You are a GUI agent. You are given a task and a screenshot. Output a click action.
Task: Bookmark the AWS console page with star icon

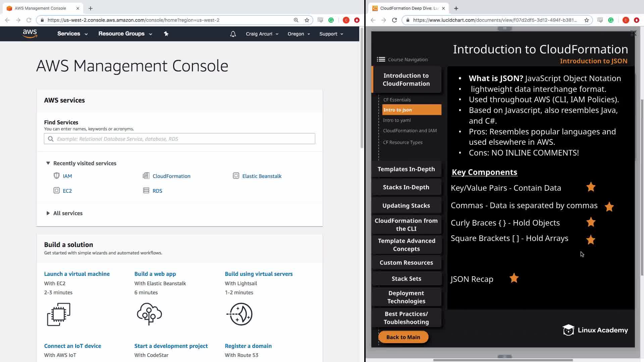point(307,20)
